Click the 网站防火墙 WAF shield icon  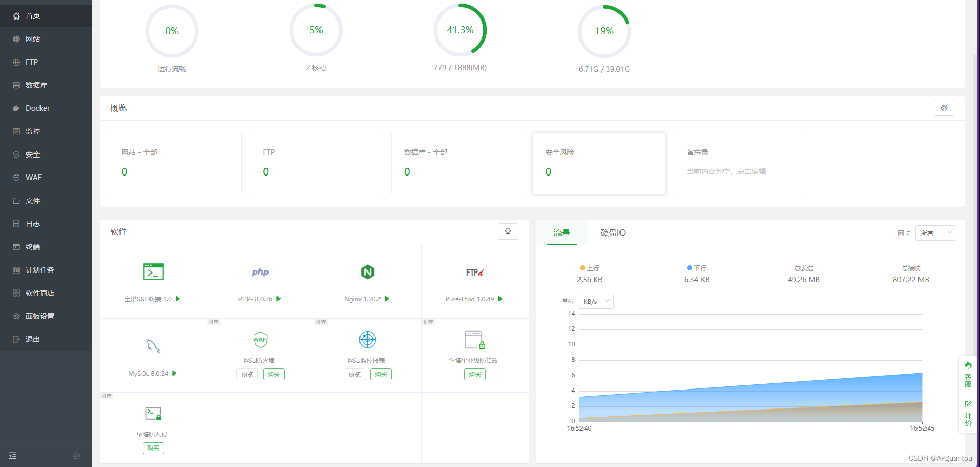pyautogui.click(x=261, y=339)
